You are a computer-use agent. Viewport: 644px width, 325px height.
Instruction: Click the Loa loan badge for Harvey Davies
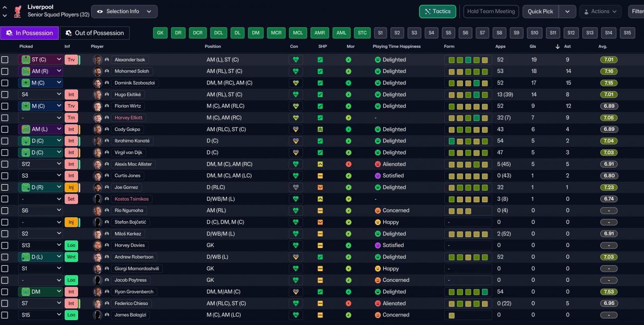[71, 245]
